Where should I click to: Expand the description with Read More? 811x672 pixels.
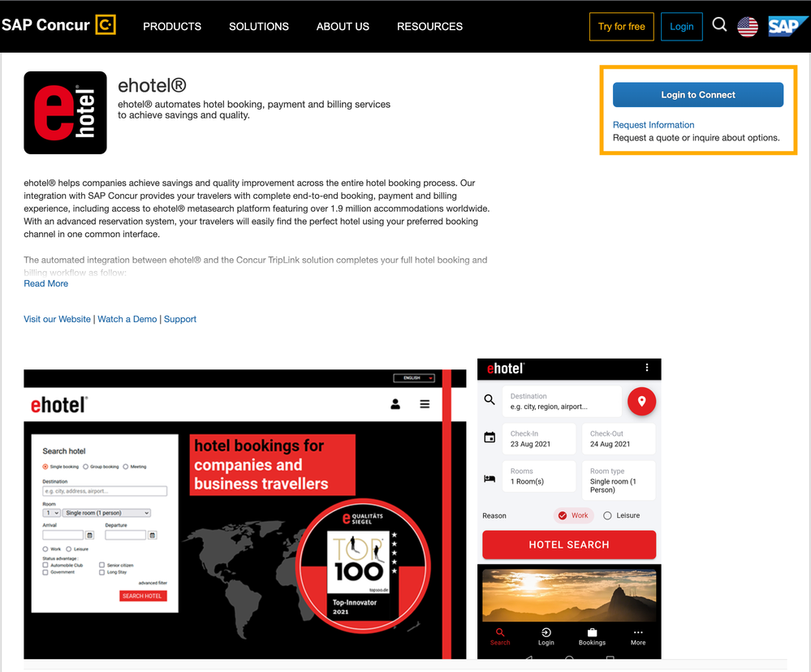pyautogui.click(x=46, y=283)
